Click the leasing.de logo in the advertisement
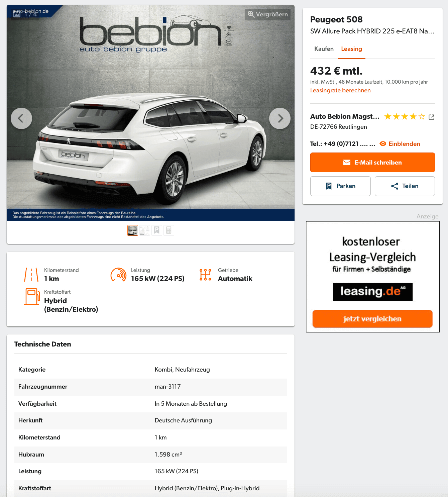The height and width of the screenshot is (497, 448). click(372, 292)
